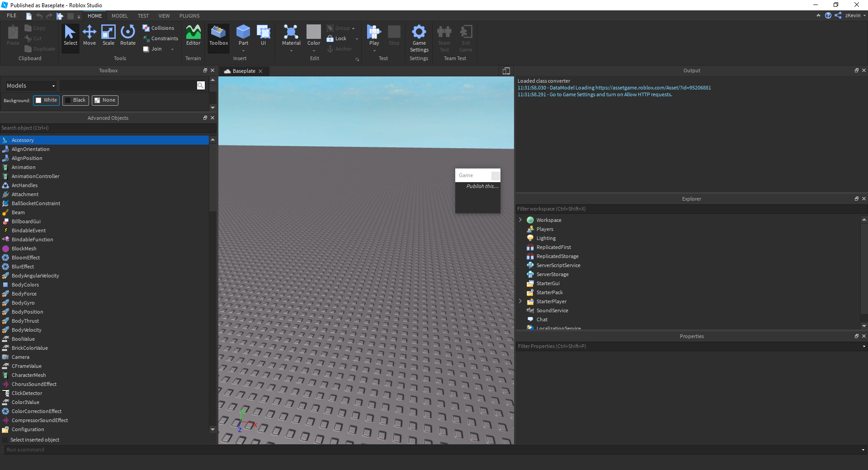Select the Baseplate document tab
Screen dimensions: 868x470
[243, 71]
